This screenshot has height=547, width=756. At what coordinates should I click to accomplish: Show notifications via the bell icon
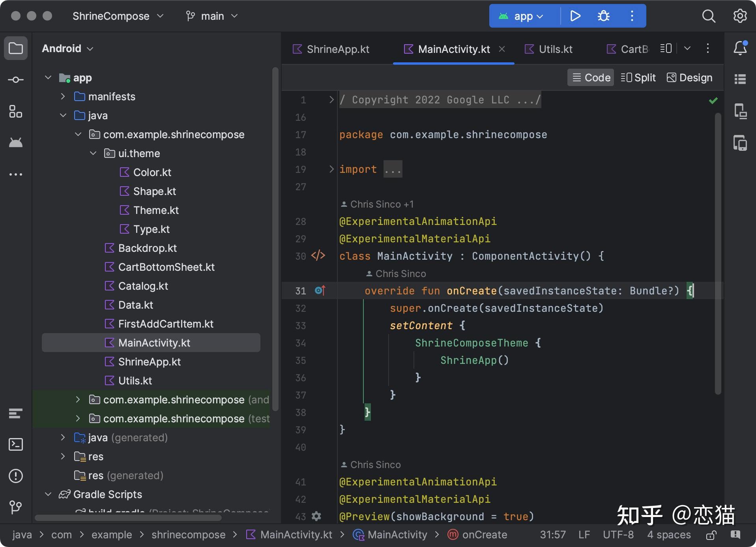pos(741,48)
